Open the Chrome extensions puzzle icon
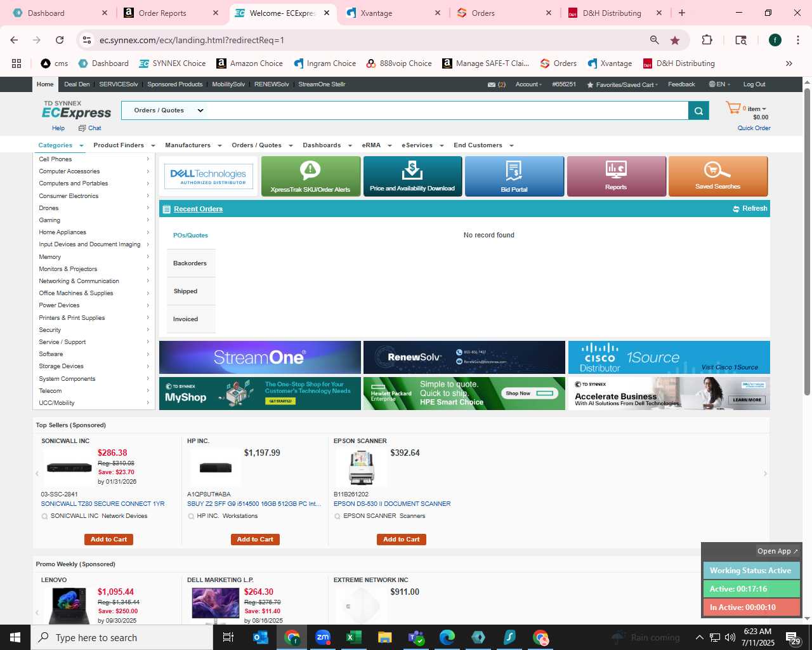 coord(707,40)
